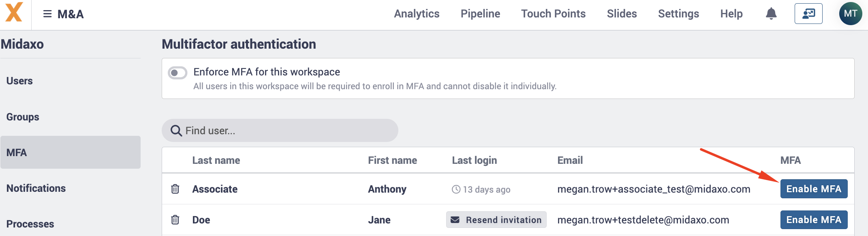
Task: Toggle Enforce MFA for this workspace
Action: coord(177,73)
